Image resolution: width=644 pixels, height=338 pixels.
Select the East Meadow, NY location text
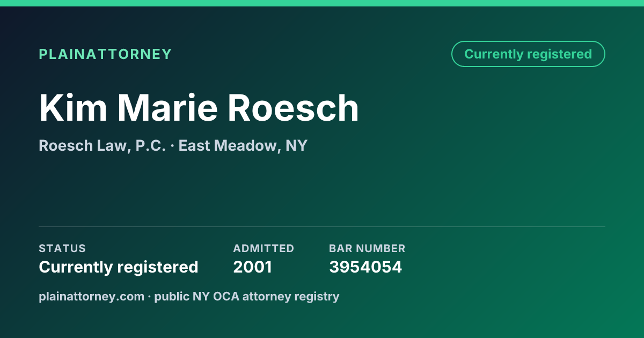click(x=243, y=145)
